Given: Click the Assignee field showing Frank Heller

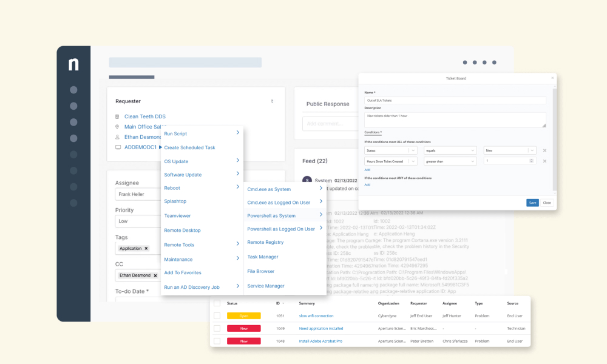Looking at the screenshot, I should (x=138, y=194).
